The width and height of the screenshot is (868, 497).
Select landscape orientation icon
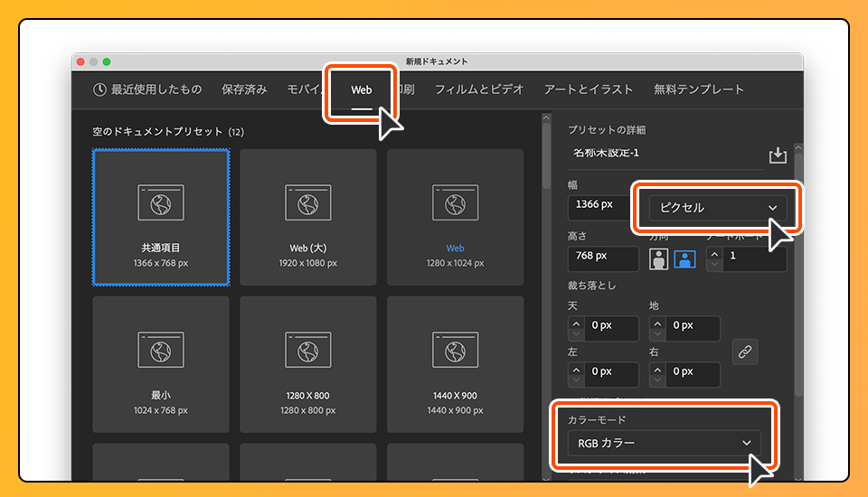tap(684, 259)
